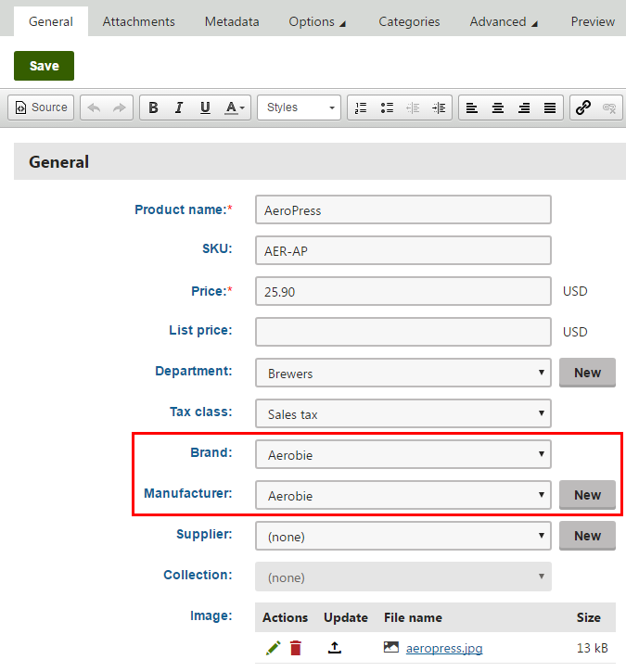Click the General section heading
The image size is (626, 672).
pyautogui.click(x=58, y=161)
